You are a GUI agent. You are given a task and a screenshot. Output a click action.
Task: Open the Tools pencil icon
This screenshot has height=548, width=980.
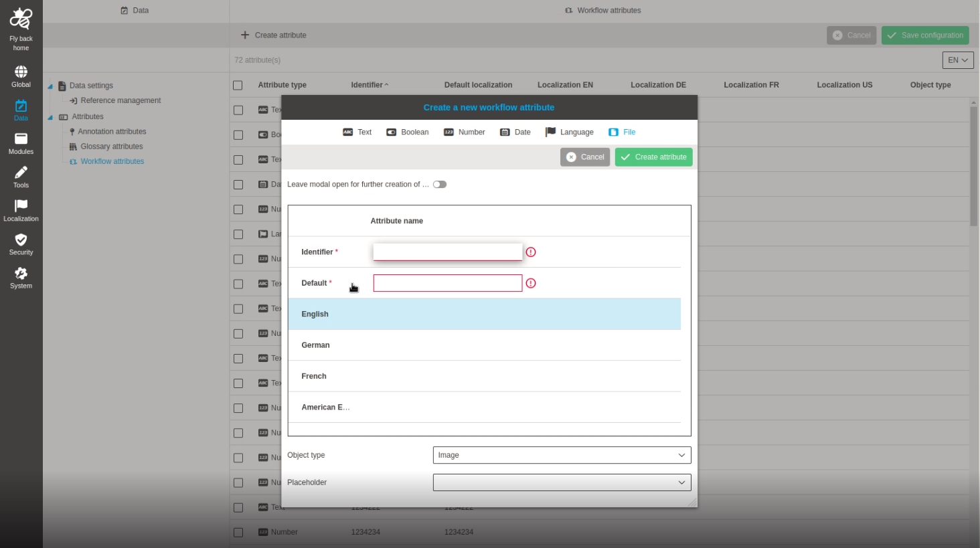click(x=21, y=172)
